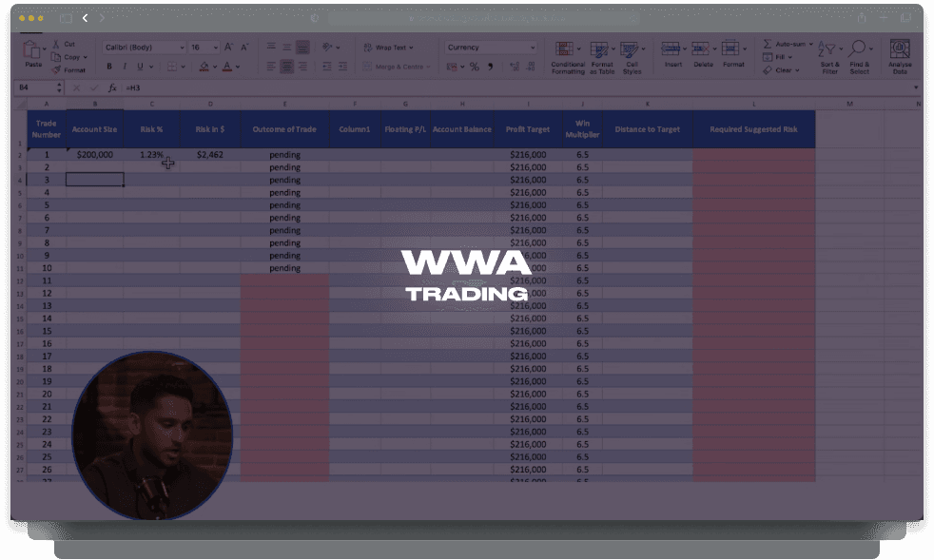Click the Increase Indent icon
The height and width of the screenshot is (560, 934).
[x=342, y=67]
